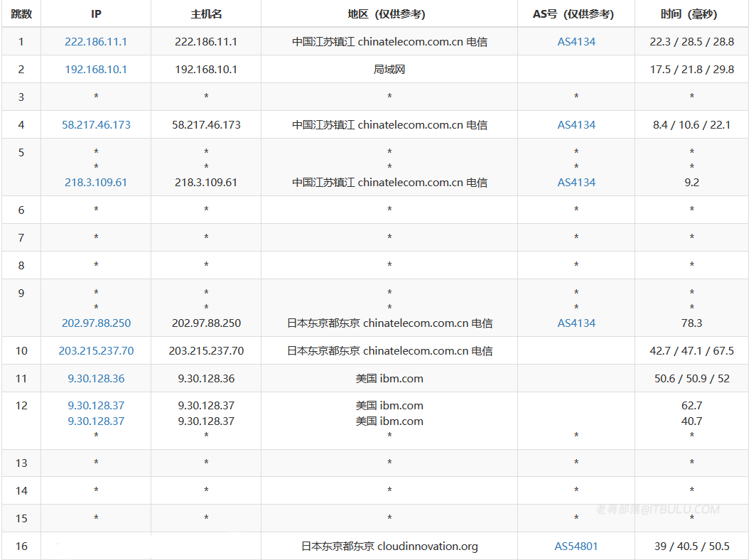The width and height of the screenshot is (756, 560).
Task: Select hop 10 region 日本东京都东京 chinatelecom.com.cn
Action: 389,350
